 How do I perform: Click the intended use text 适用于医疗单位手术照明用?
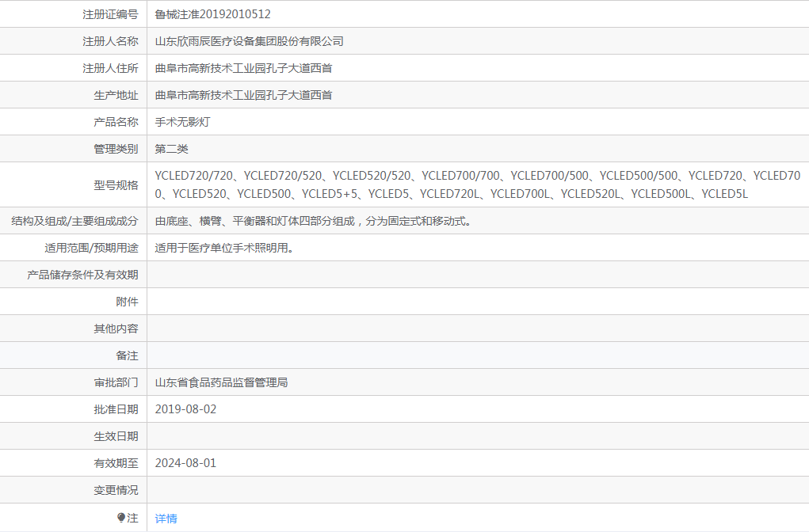pos(225,248)
